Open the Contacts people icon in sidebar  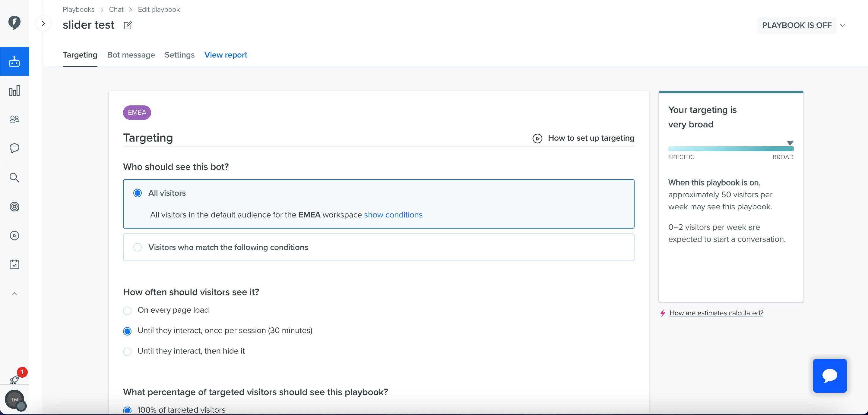pyautogui.click(x=14, y=119)
